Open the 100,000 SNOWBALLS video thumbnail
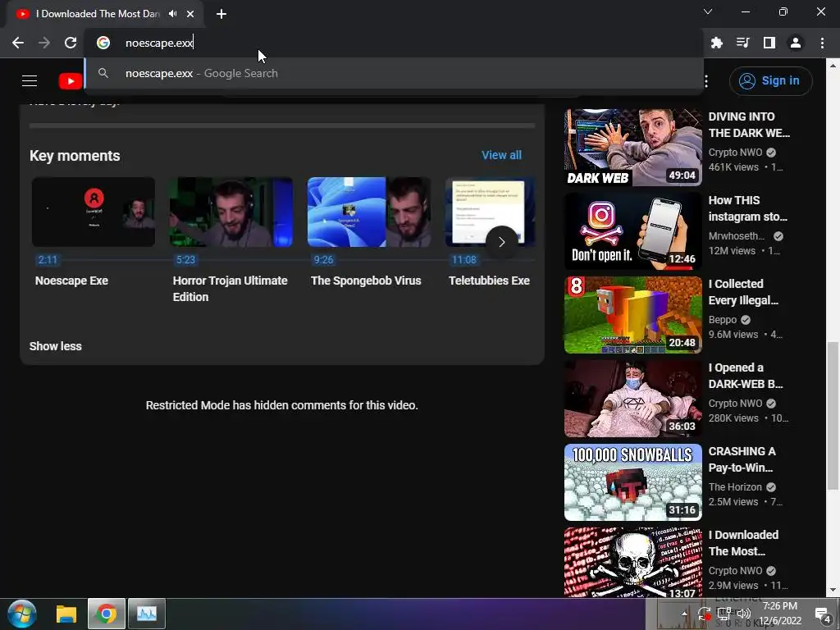This screenshot has height=630, width=840. click(x=632, y=482)
